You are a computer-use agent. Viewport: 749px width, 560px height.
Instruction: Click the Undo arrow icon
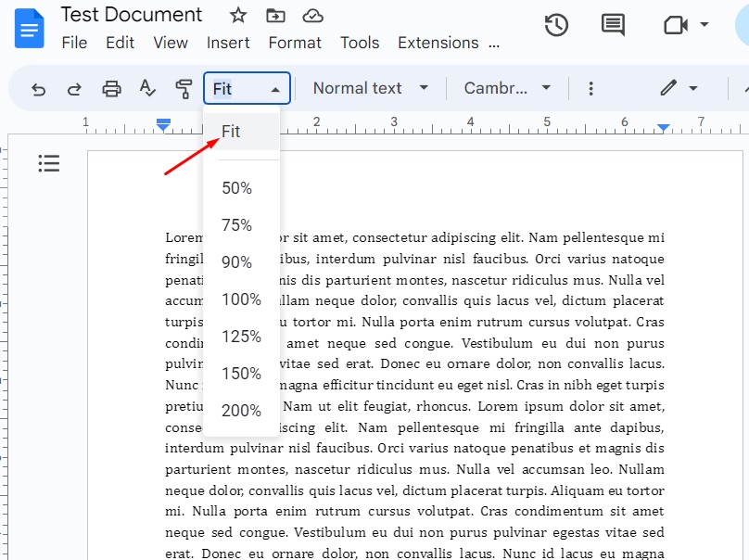pyautogui.click(x=39, y=89)
